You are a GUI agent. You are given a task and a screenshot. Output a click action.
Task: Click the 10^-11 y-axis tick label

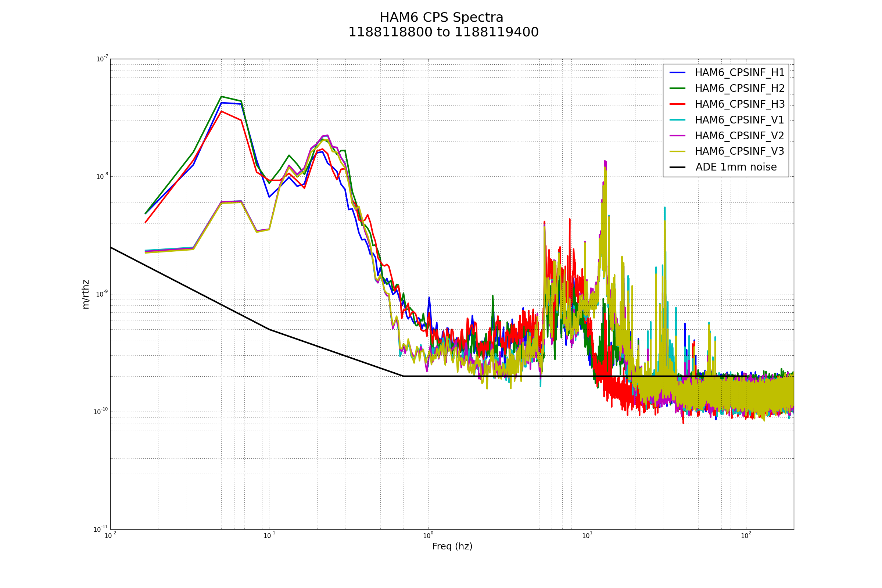[100, 529]
